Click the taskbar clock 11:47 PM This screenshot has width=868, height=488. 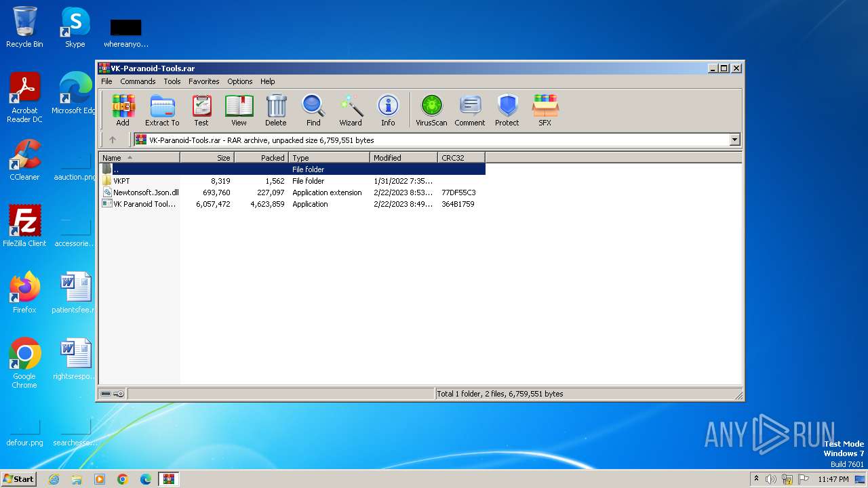click(833, 479)
